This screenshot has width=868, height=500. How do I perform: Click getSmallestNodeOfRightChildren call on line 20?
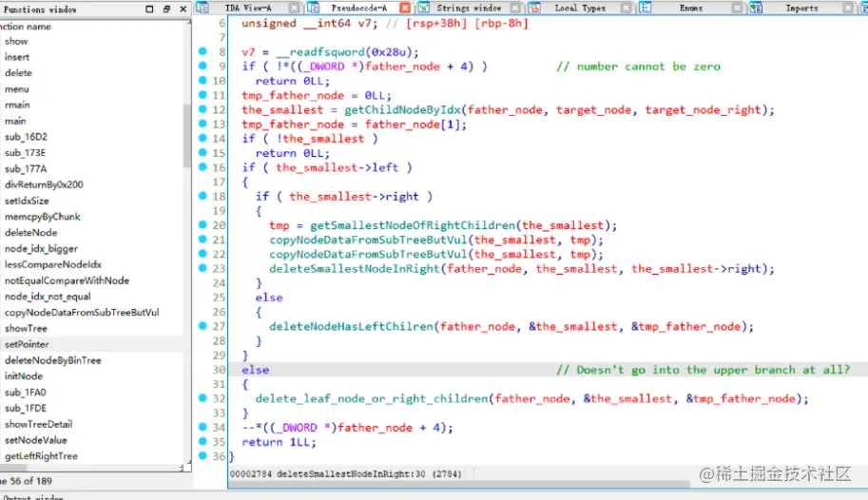[413, 224]
